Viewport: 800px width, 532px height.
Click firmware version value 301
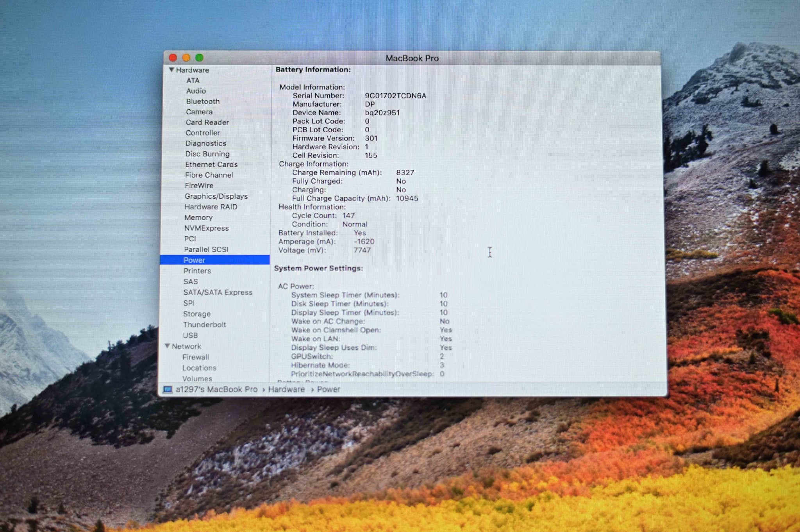(x=371, y=138)
